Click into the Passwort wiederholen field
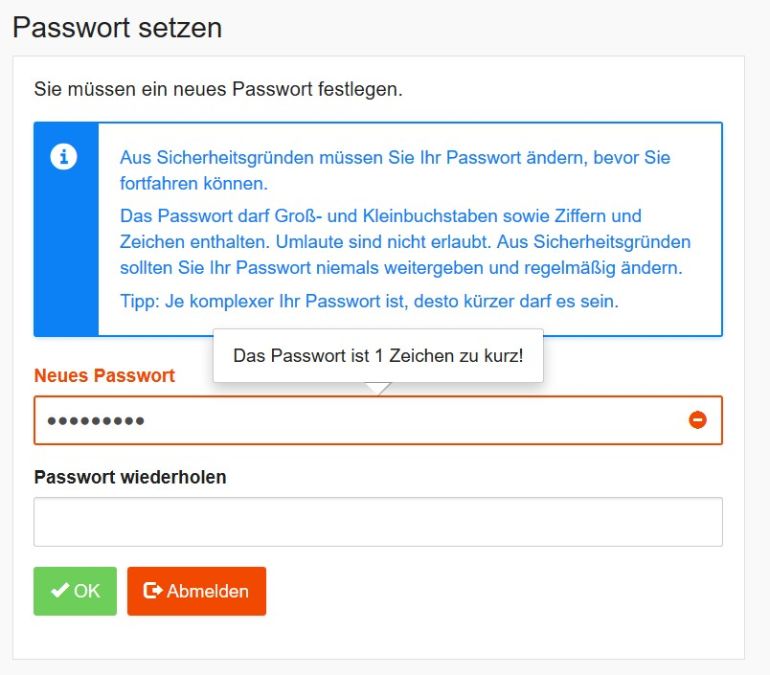The image size is (770, 675). pyautogui.click(x=378, y=522)
